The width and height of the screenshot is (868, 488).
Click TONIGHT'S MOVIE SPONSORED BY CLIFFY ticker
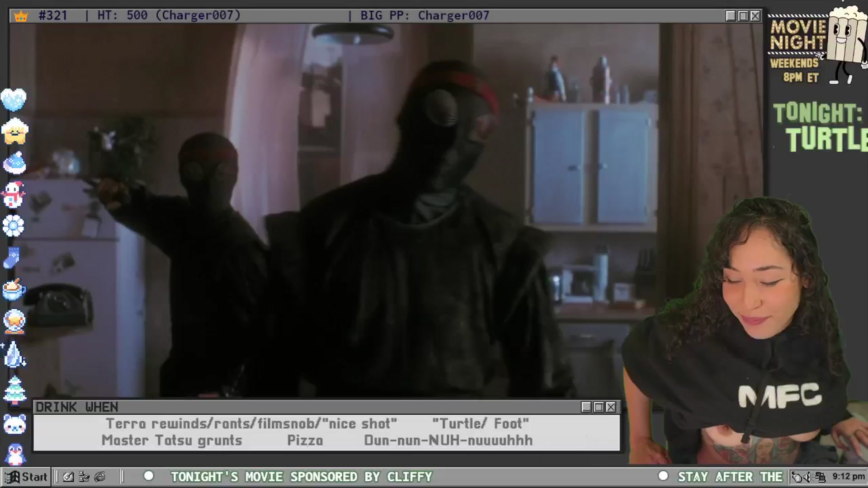click(x=302, y=477)
